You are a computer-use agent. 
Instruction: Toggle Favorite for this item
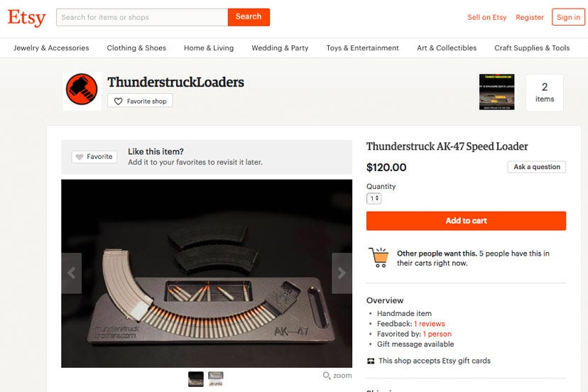[94, 157]
